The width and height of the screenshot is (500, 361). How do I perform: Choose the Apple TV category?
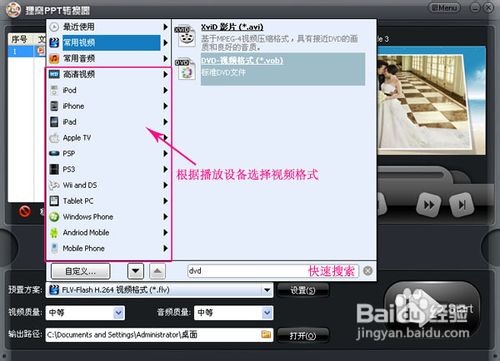[x=109, y=138]
